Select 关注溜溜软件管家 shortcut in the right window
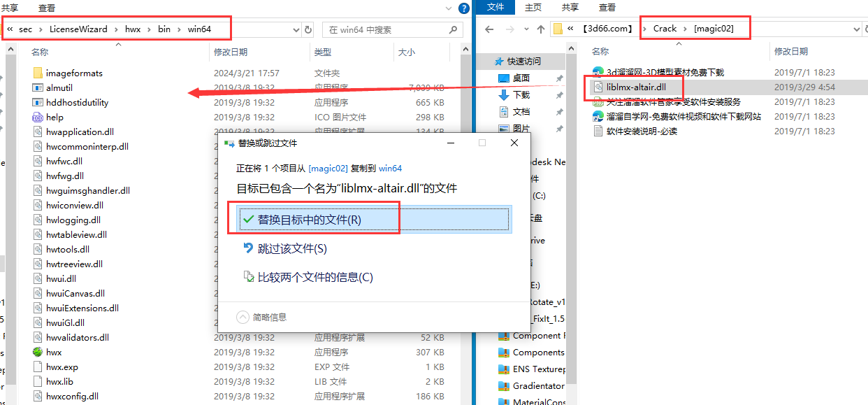This screenshot has width=868, height=405. (674, 101)
